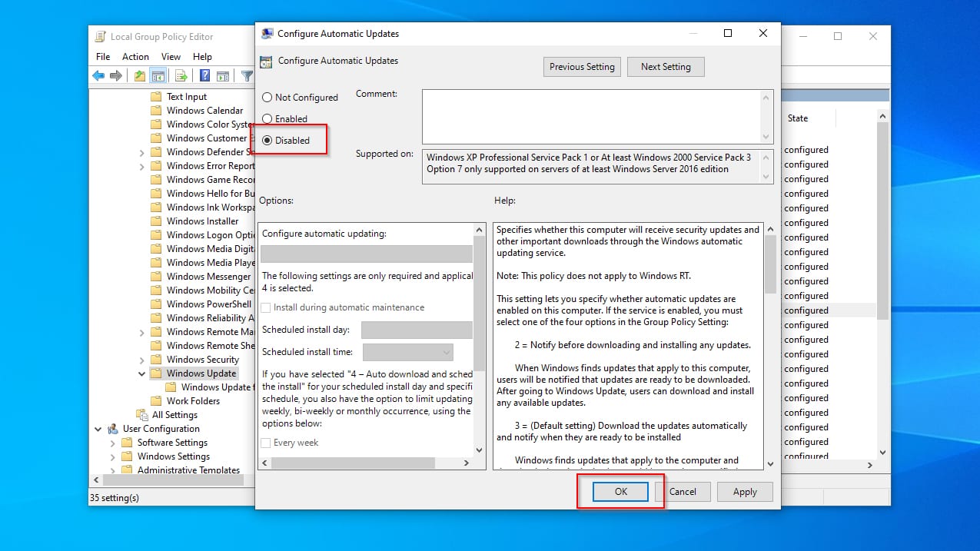Click the policy icon beside the Configure Automatic Updates heading
980x551 pixels.
266,62
